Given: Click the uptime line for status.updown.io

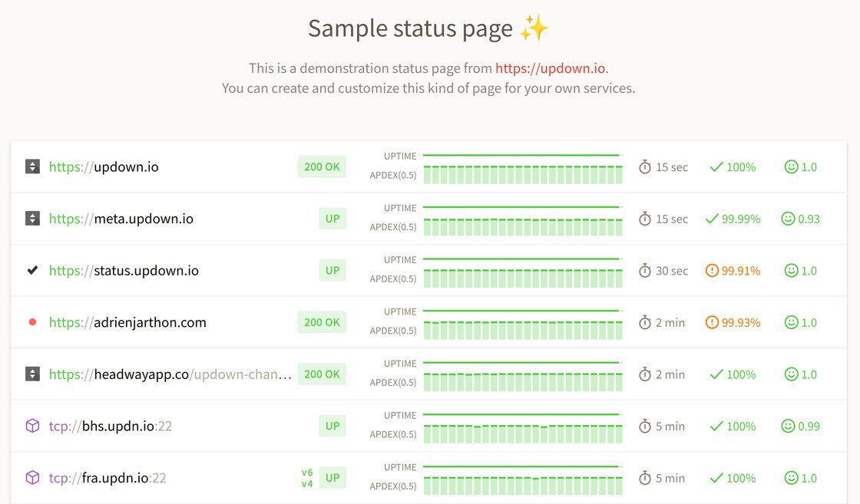Looking at the screenshot, I should click(521, 259).
